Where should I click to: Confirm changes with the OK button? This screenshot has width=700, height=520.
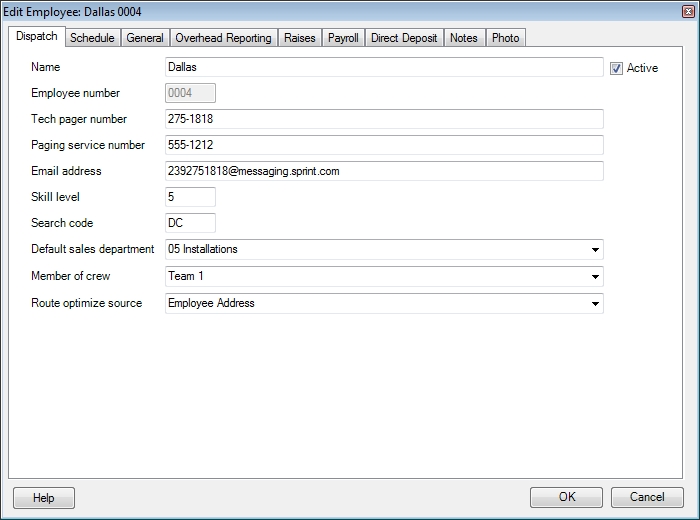click(x=567, y=497)
